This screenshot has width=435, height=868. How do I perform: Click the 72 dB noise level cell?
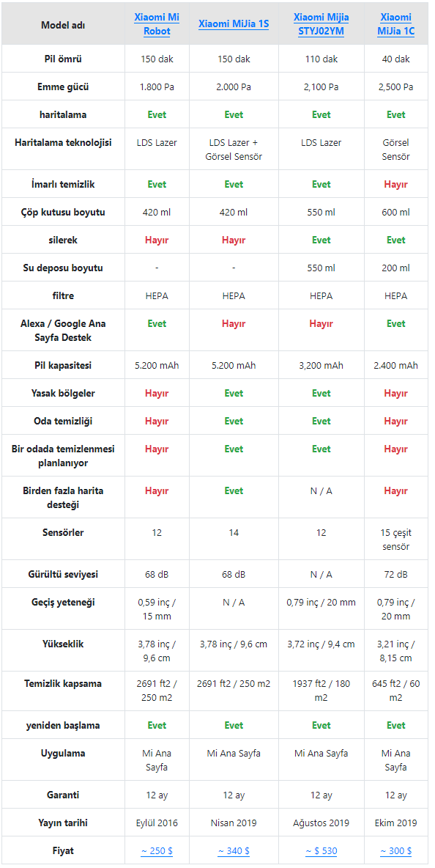(395, 574)
